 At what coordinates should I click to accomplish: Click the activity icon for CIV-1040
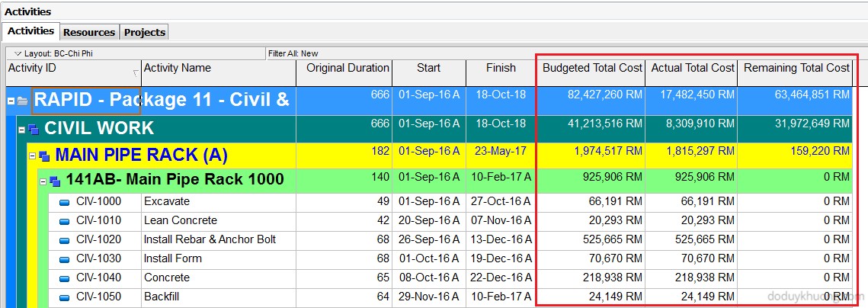coord(65,278)
